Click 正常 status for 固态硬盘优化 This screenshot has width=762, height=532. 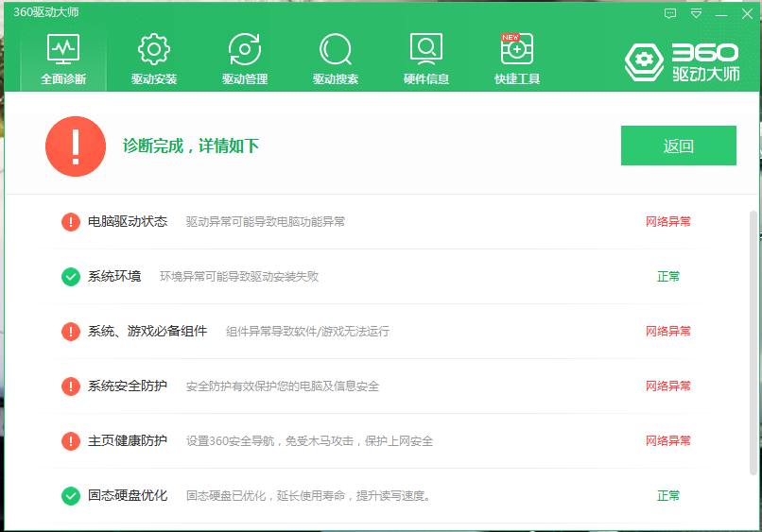668,495
